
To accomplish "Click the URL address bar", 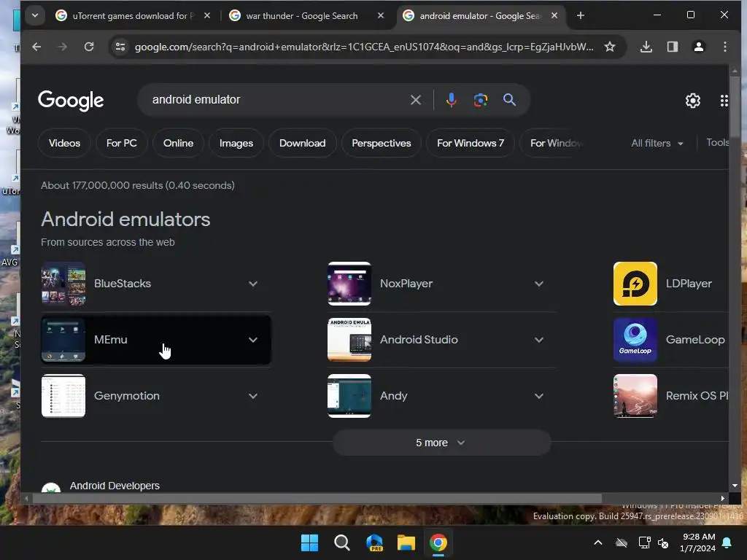I will (x=363, y=47).
